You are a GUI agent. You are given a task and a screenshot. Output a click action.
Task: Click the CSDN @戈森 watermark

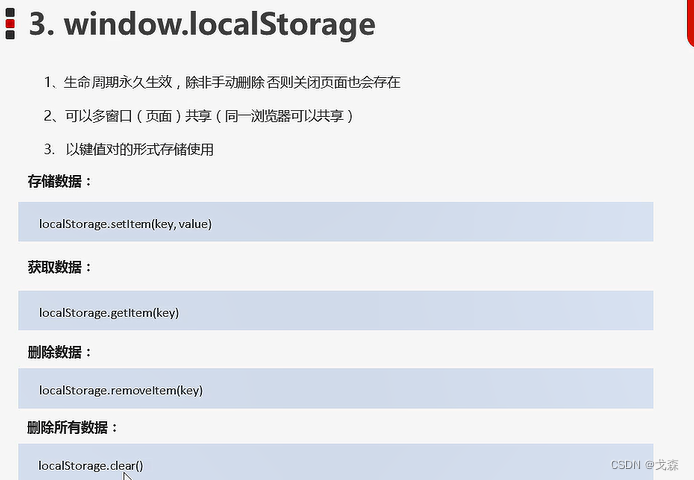tap(644, 465)
